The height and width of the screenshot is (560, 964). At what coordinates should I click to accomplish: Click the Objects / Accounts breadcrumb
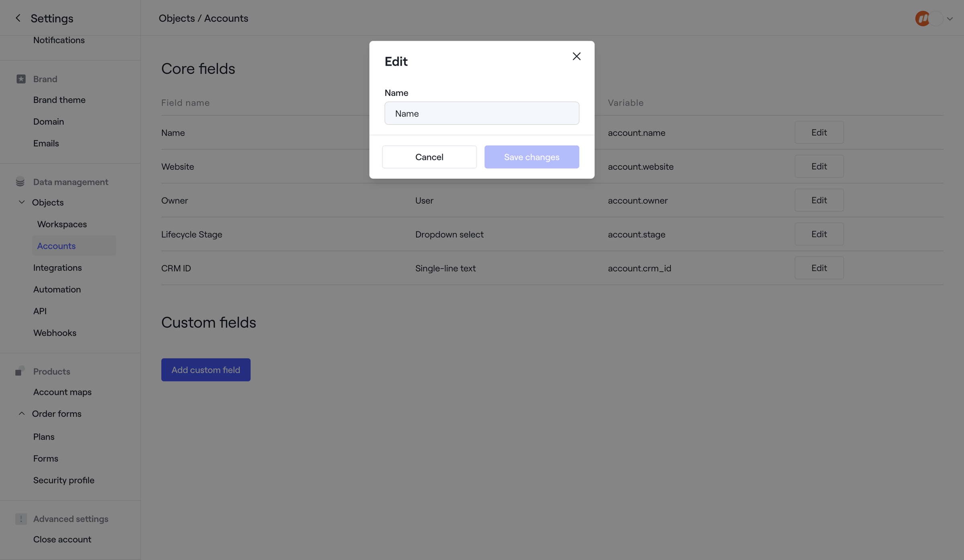point(203,18)
